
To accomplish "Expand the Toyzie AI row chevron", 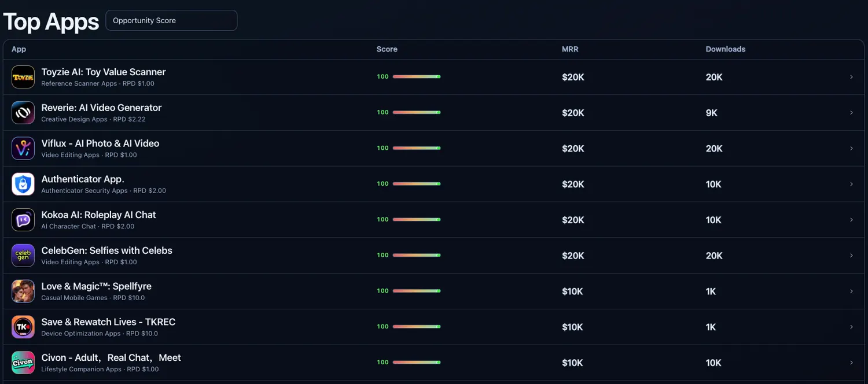I will coord(851,77).
